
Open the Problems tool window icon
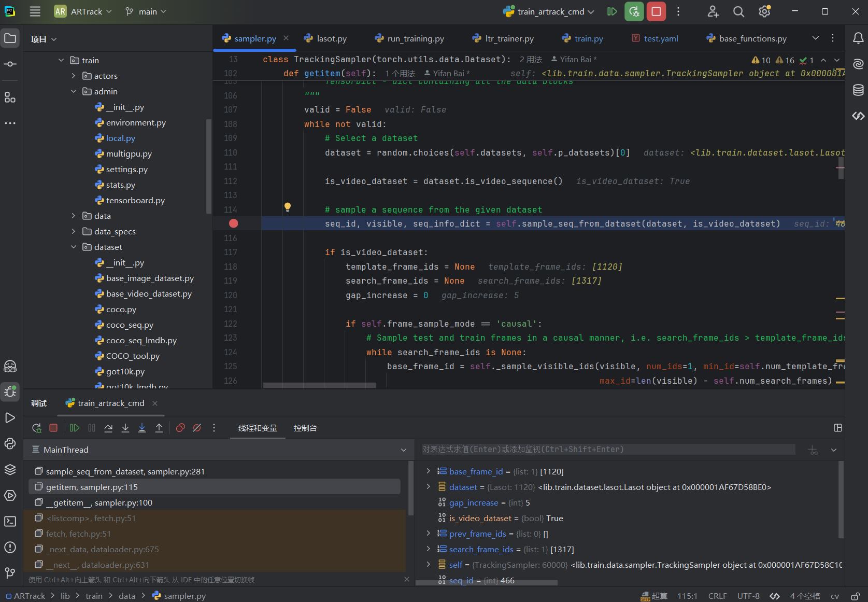pos(10,548)
